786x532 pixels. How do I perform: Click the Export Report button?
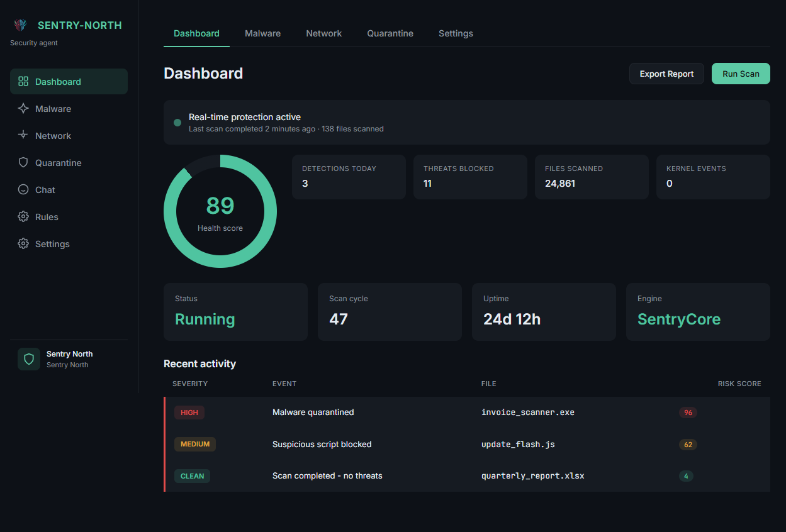[x=666, y=74]
